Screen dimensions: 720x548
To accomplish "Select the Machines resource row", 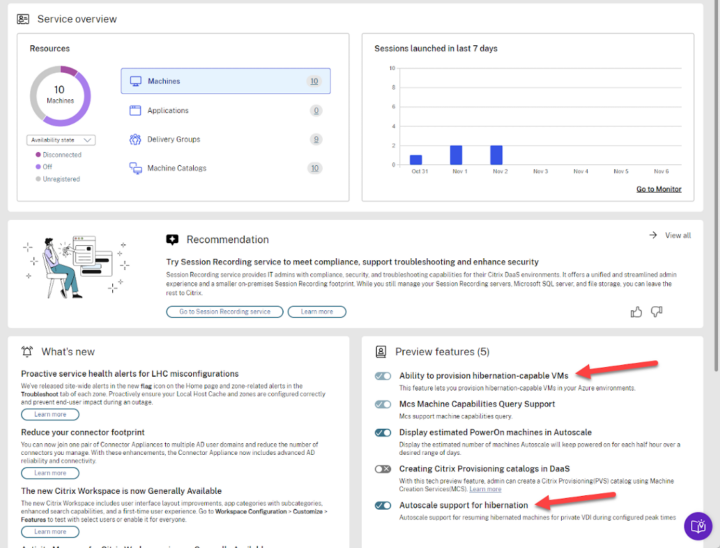I will [x=225, y=81].
